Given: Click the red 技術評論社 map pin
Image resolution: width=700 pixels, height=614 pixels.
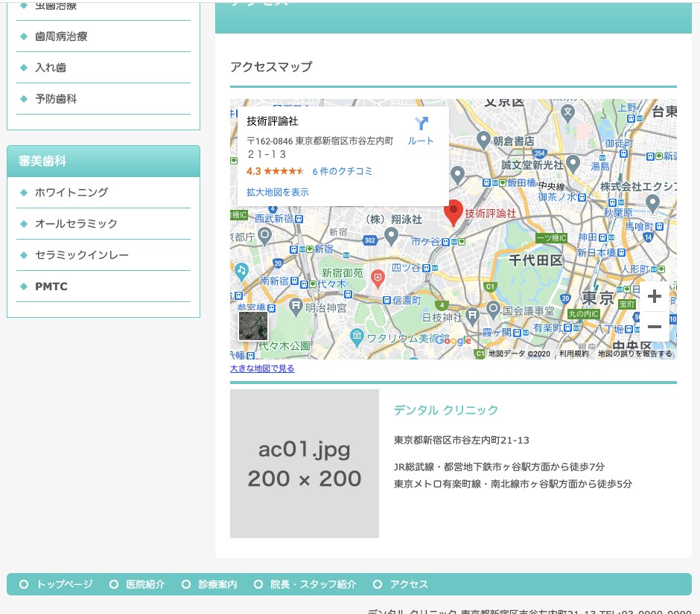Looking at the screenshot, I should point(453,214).
